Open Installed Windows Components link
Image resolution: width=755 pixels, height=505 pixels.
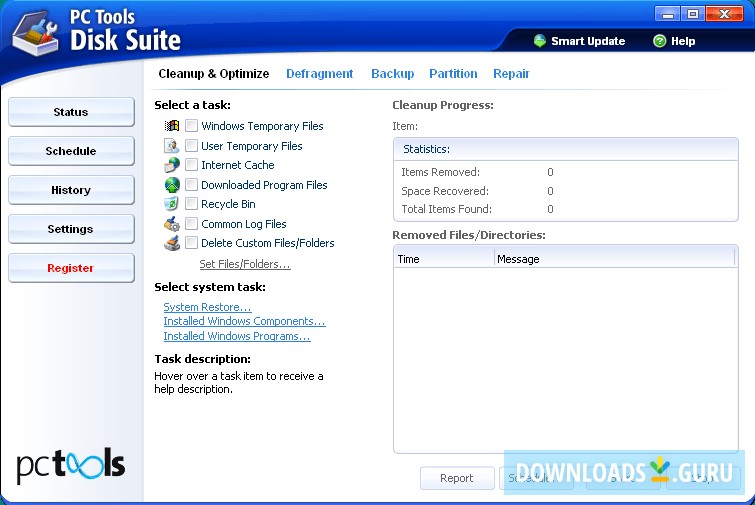pos(244,321)
